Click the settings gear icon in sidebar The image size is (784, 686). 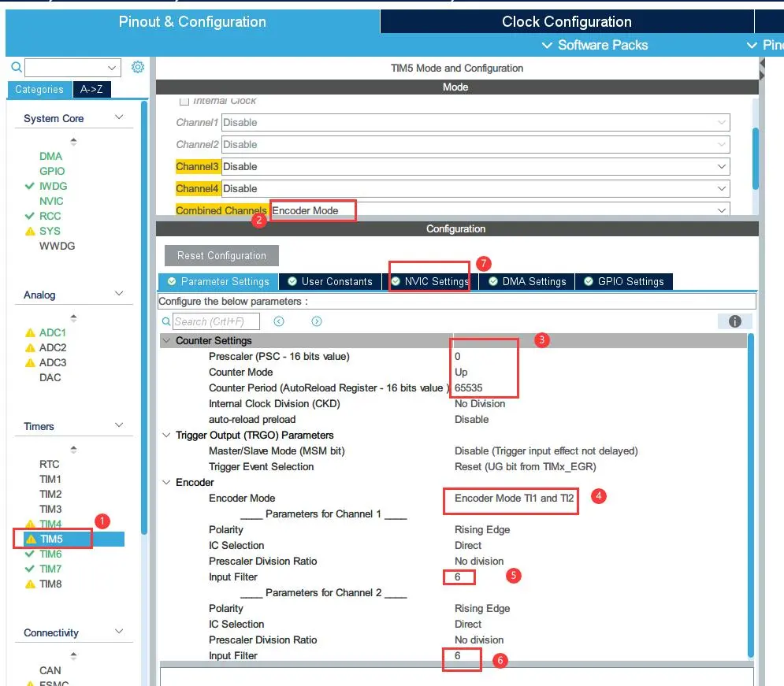pos(138,67)
